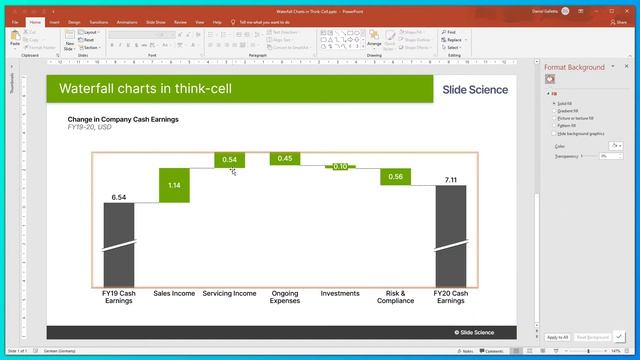This screenshot has width=640, height=360.
Task: Click the zoom in plus icon
Action: [x=606, y=351]
